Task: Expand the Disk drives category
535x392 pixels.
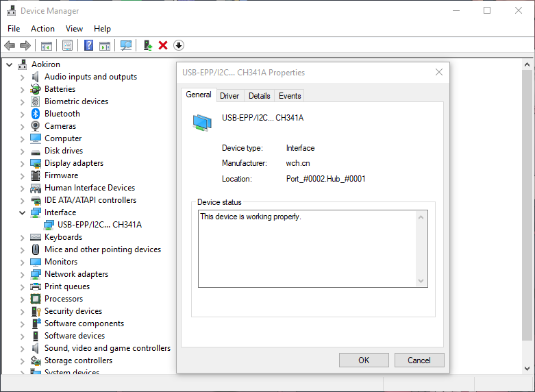Action: (22, 151)
